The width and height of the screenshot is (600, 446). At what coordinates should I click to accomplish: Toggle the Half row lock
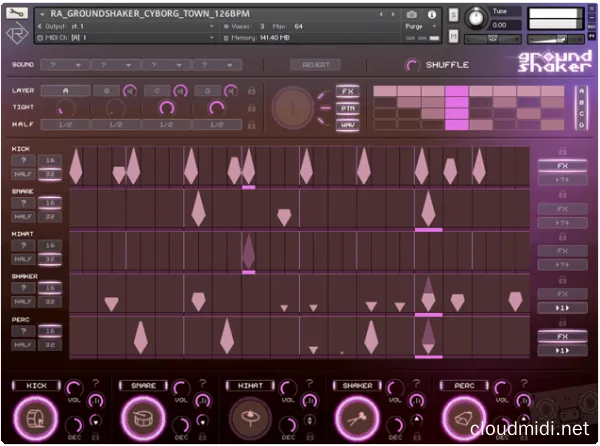tap(251, 125)
